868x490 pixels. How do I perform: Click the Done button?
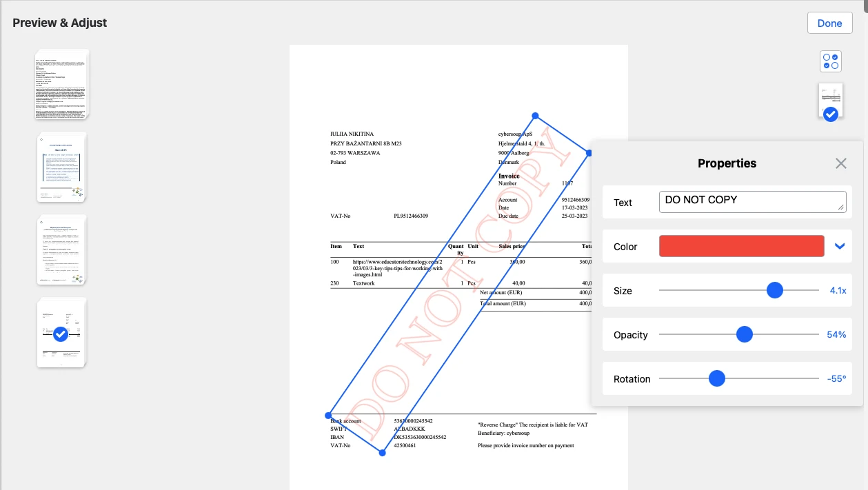click(829, 22)
